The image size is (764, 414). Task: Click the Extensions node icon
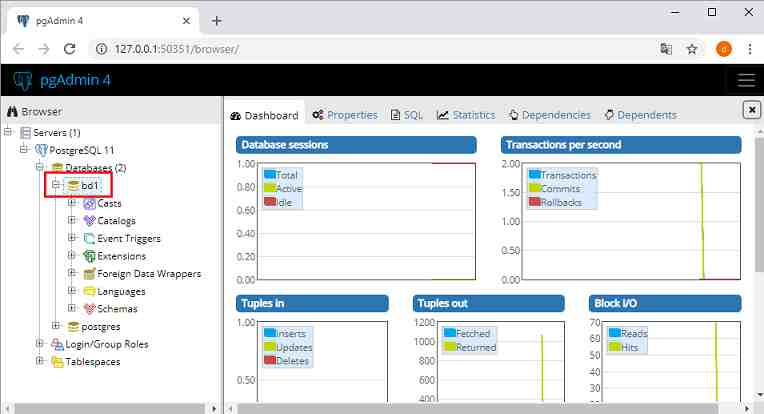tap(89, 256)
